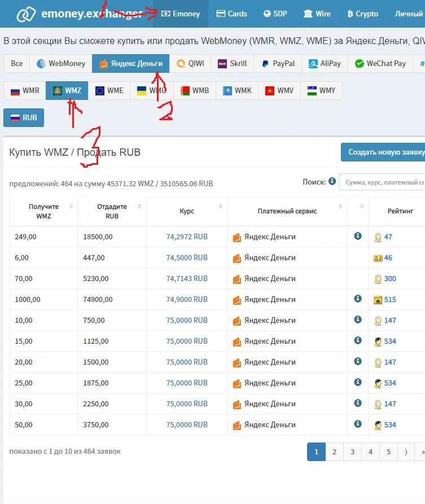Select the WebMoney payment filter tab
This screenshot has width=425, height=504.
click(61, 64)
